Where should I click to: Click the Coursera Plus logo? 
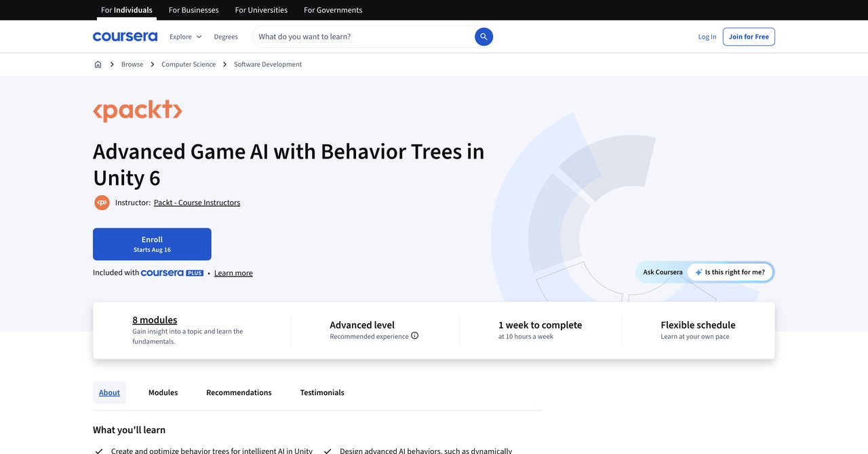click(x=172, y=273)
